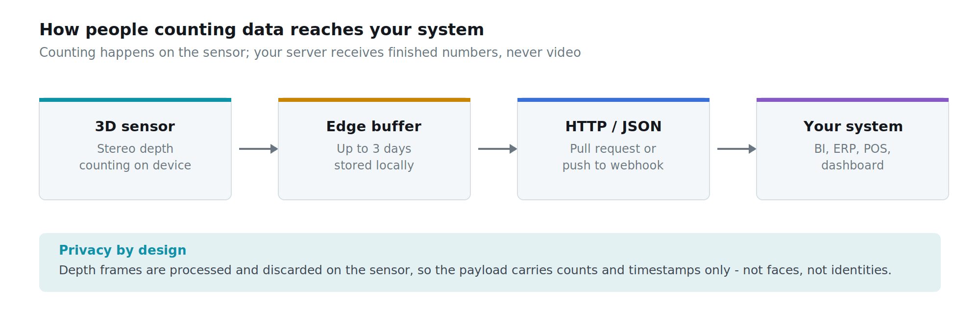Select the HTTP / JSON box heading
This screenshot has height=333, width=980.
(x=613, y=126)
